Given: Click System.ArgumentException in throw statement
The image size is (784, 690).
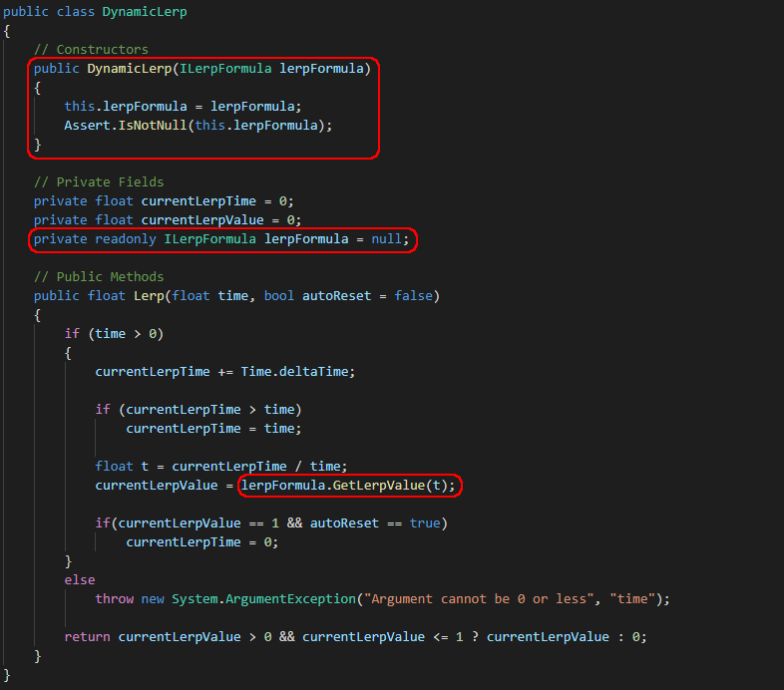Looking at the screenshot, I should (x=263, y=599).
